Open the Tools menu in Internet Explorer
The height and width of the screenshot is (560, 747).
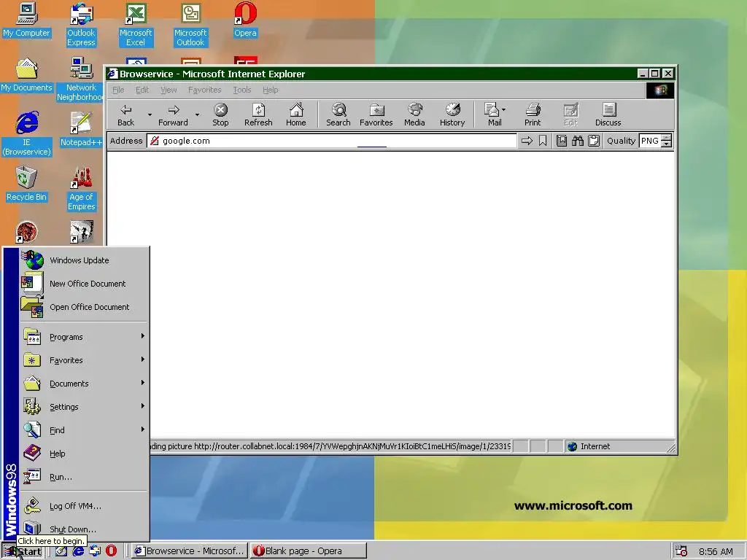pyautogui.click(x=241, y=90)
